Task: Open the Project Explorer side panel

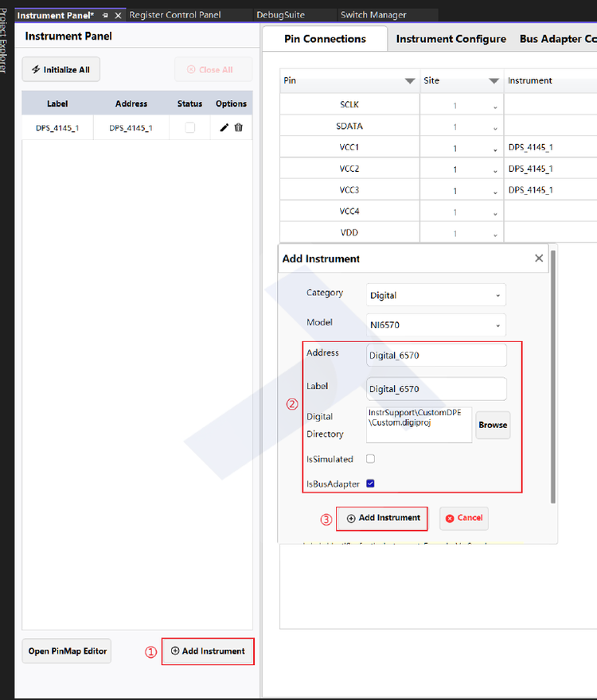Action: (5, 40)
